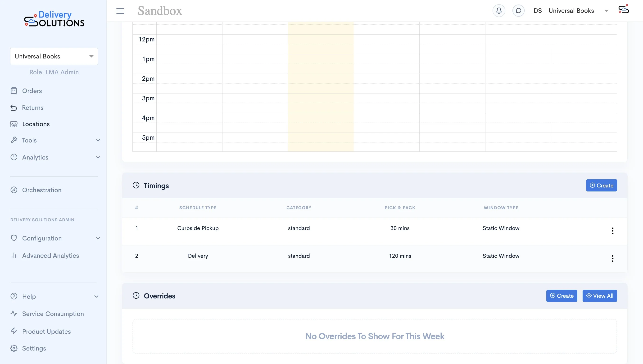Click the Delivery Solutions sidebar logo
This screenshot has width=643, height=364.
click(54, 19)
